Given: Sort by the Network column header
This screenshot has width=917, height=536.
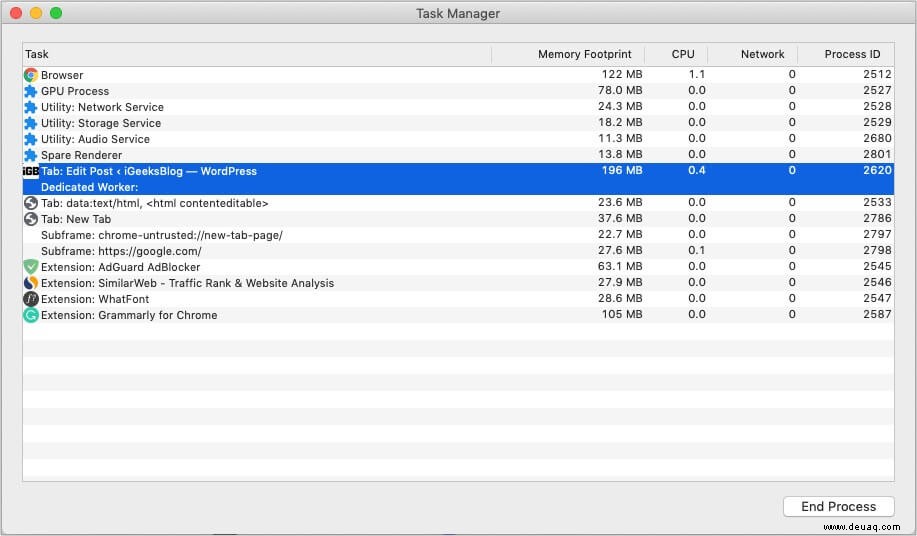Looking at the screenshot, I should tap(753, 54).
